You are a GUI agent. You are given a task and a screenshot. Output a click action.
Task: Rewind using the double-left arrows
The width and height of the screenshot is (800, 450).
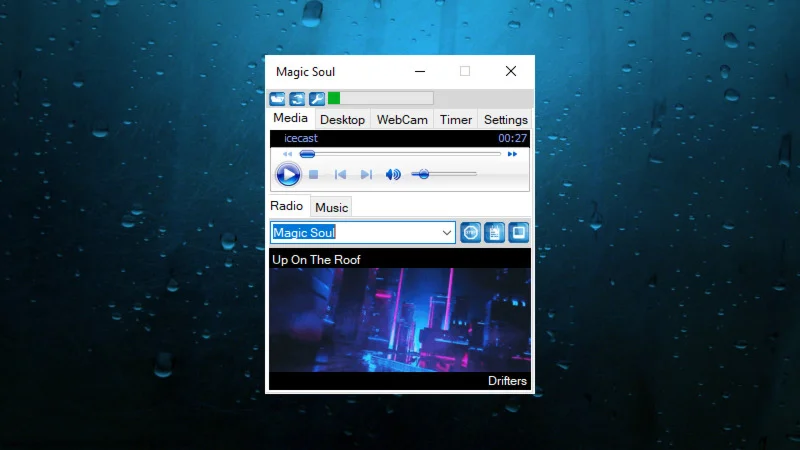click(287, 154)
